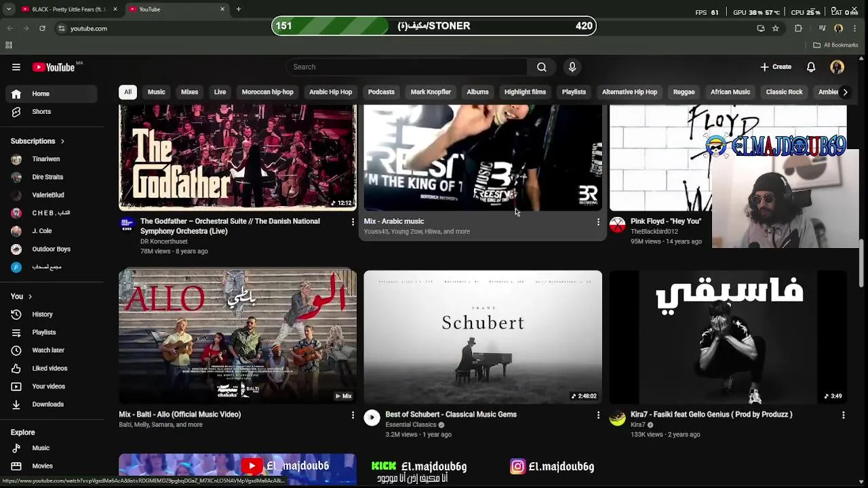Open the DR Koncerthuset channel avatar
Viewport: 868px width, 488px height.
[x=127, y=225]
